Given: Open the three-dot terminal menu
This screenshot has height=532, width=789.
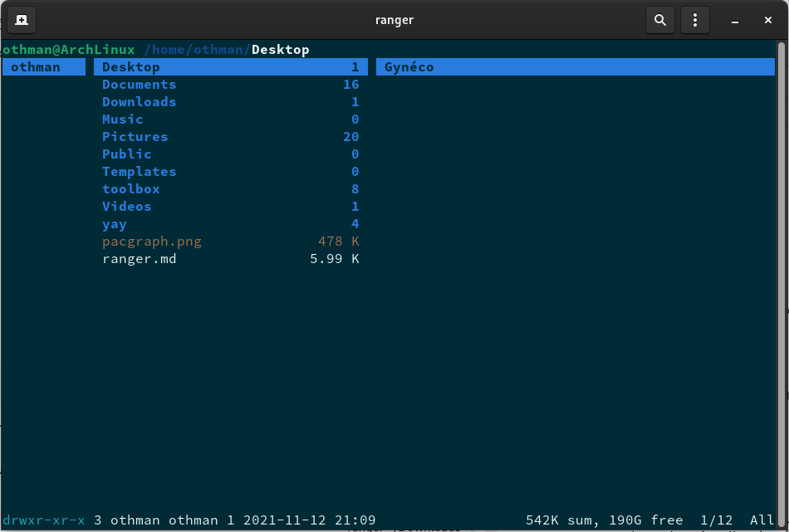Looking at the screenshot, I should coord(695,20).
